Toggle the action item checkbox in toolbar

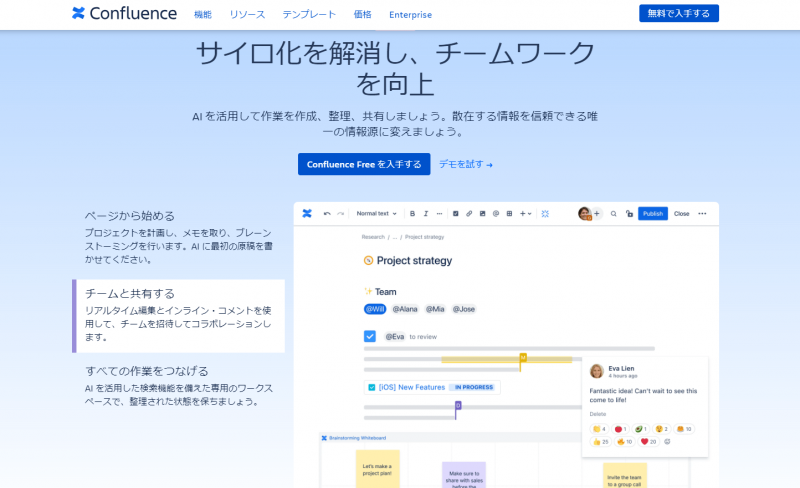[456, 213]
